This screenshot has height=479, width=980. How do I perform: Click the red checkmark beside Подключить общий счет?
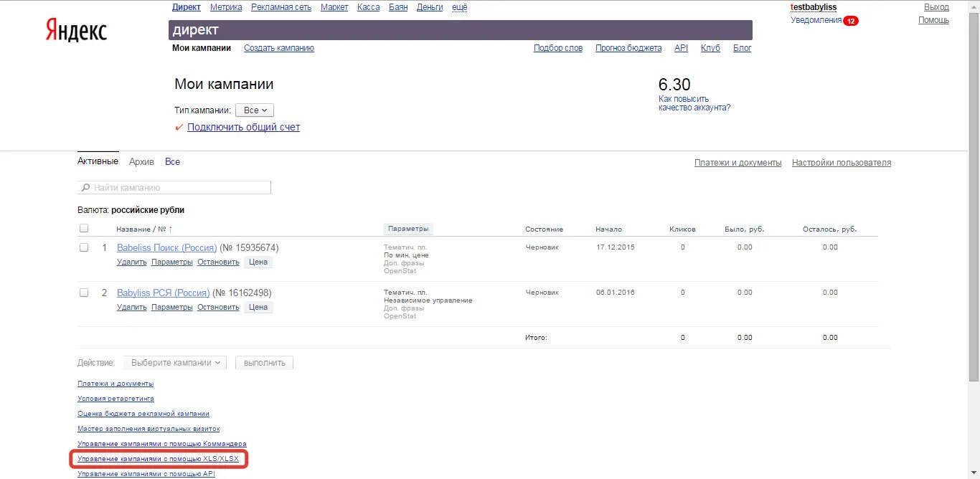pos(179,127)
